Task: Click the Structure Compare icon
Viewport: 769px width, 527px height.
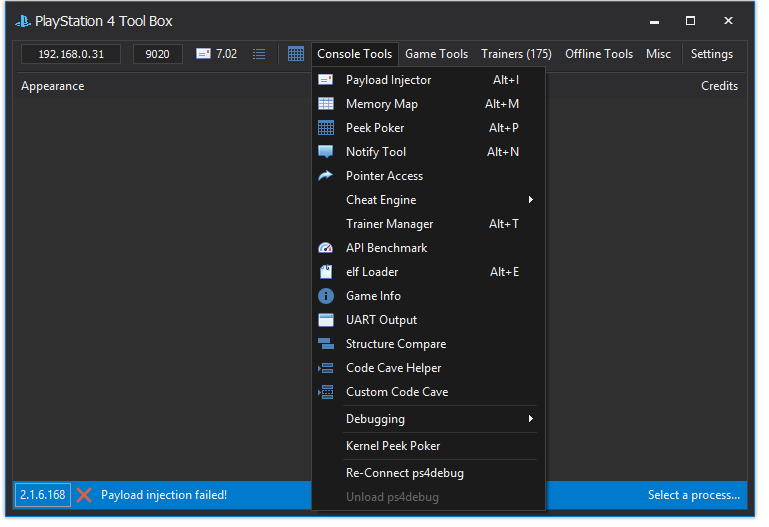Action: point(326,344)
